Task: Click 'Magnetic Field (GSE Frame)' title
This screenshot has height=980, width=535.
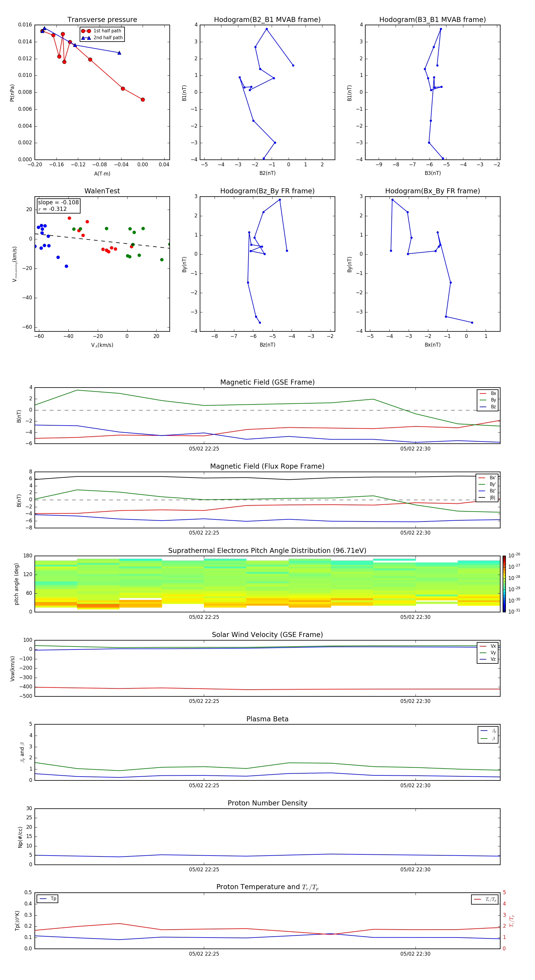Action: (x=267, y=382)
